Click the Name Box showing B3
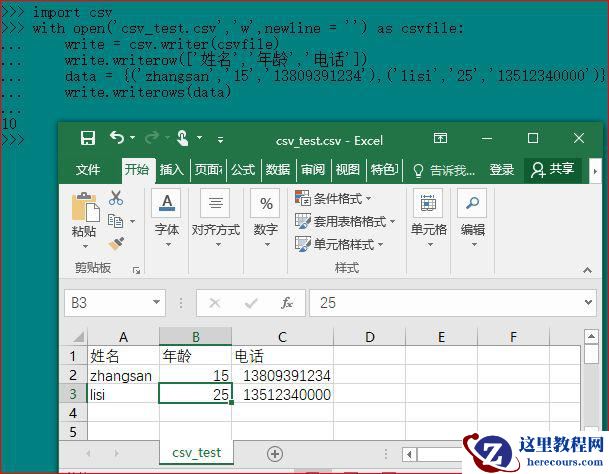609x474 pixels. point(108,303)
